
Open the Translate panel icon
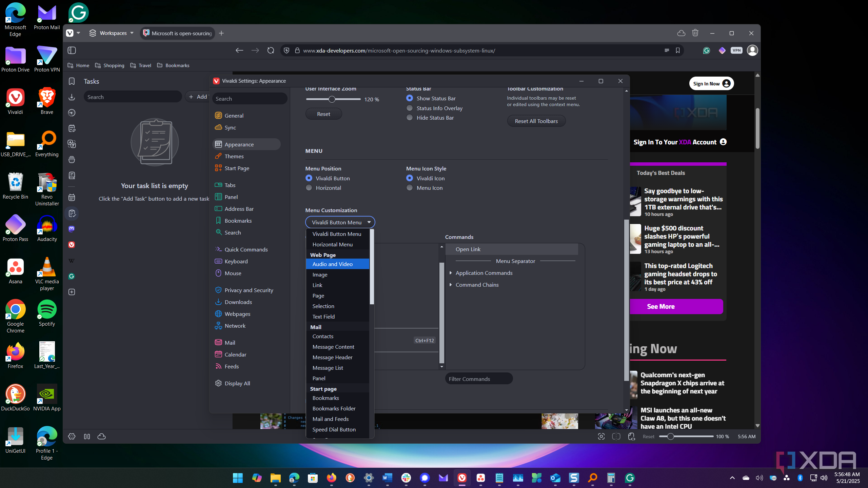coord(72,144)
